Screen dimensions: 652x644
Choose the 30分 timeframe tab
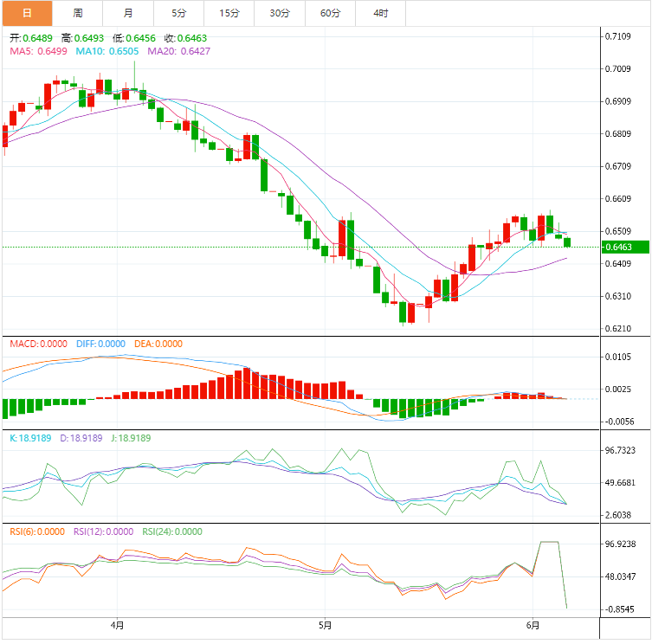click(x=280, y=13)
